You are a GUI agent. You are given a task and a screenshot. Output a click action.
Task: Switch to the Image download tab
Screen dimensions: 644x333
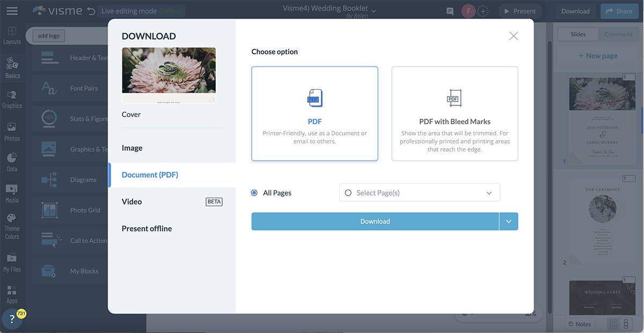pos(132,148)
